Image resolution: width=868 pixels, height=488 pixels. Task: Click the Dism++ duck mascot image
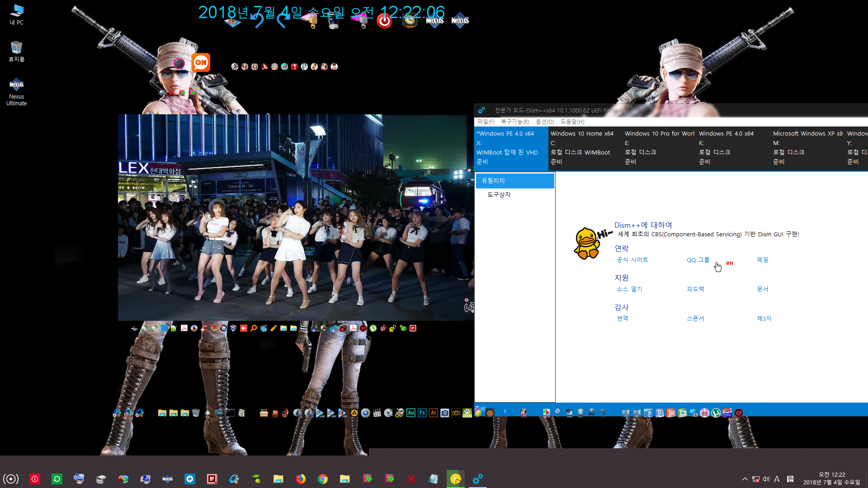[x=588, y=243]
